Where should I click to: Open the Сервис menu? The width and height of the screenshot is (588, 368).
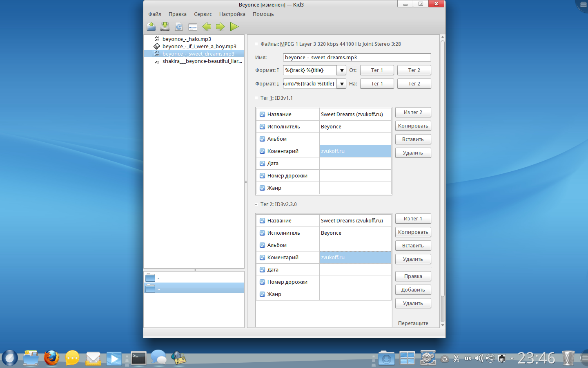[203, 14]
